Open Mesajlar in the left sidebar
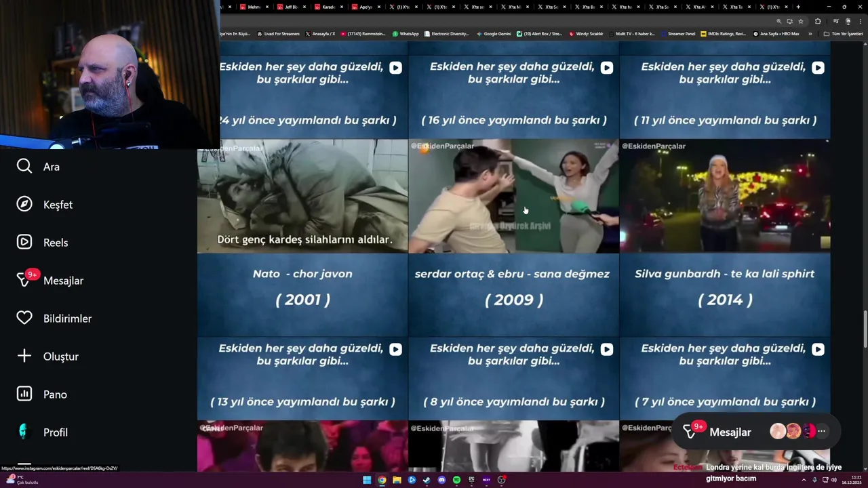This screenshot has height=488, width=868. click(x=50, y=281)
